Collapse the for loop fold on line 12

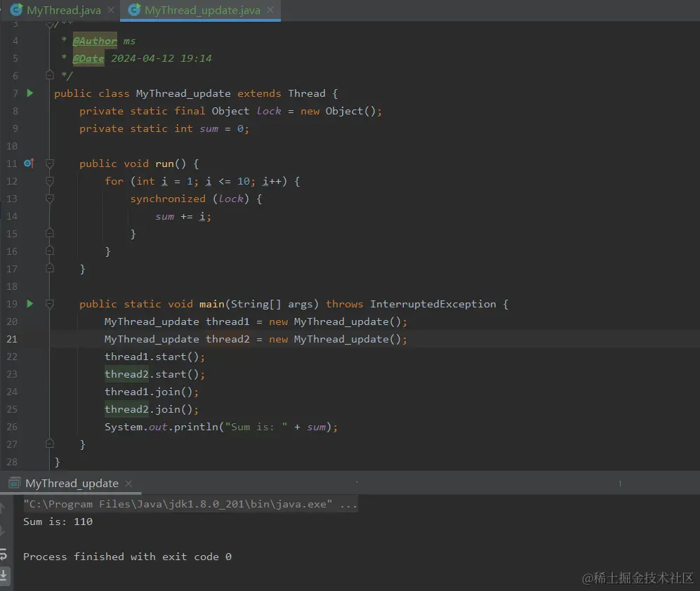click(x=50, y=181)
